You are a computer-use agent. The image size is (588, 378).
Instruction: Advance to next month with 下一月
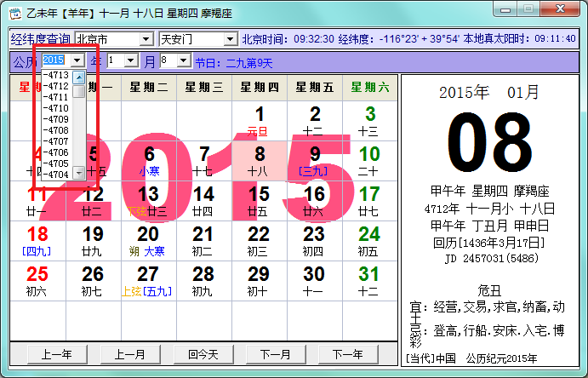pyautogui.click(x=276, y=354)
